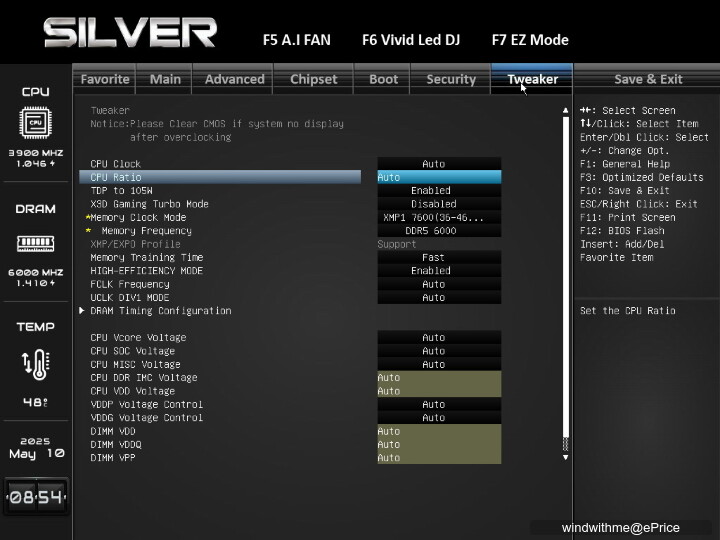The height and width of the screenshot is (540, 720).
Task: Click the 3900 MHZ CPU speed readout
Action: 36,153
